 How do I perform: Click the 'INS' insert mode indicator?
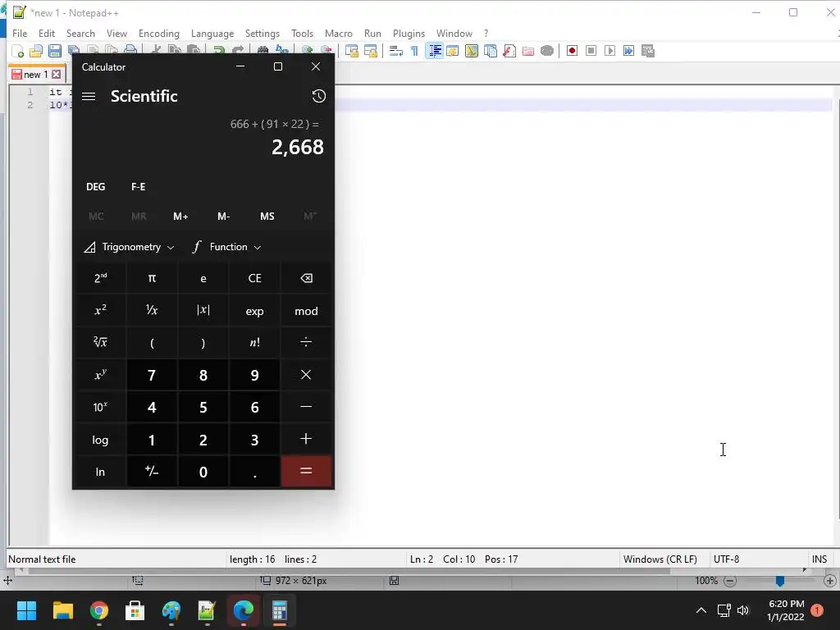tap(819, 559)
